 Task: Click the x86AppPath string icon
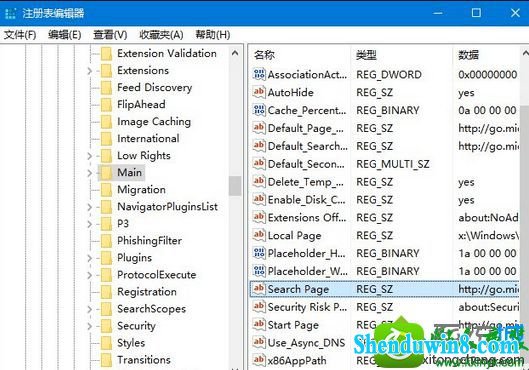(259, 360)
